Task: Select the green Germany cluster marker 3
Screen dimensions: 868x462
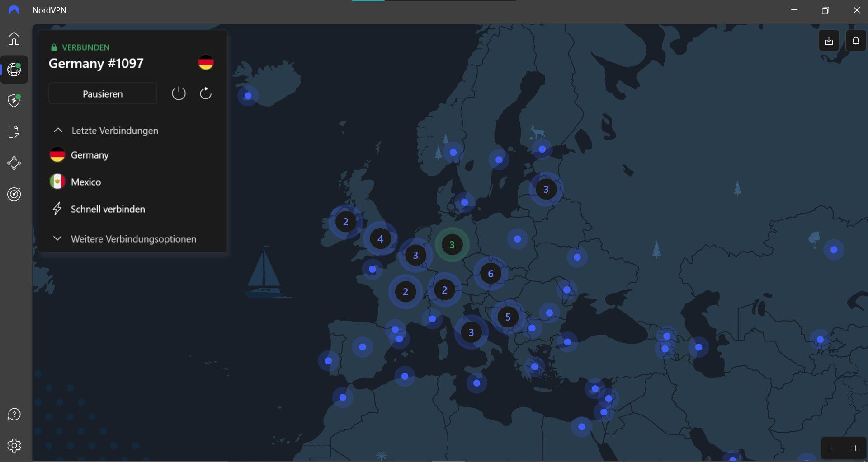Action: [452, 245]
